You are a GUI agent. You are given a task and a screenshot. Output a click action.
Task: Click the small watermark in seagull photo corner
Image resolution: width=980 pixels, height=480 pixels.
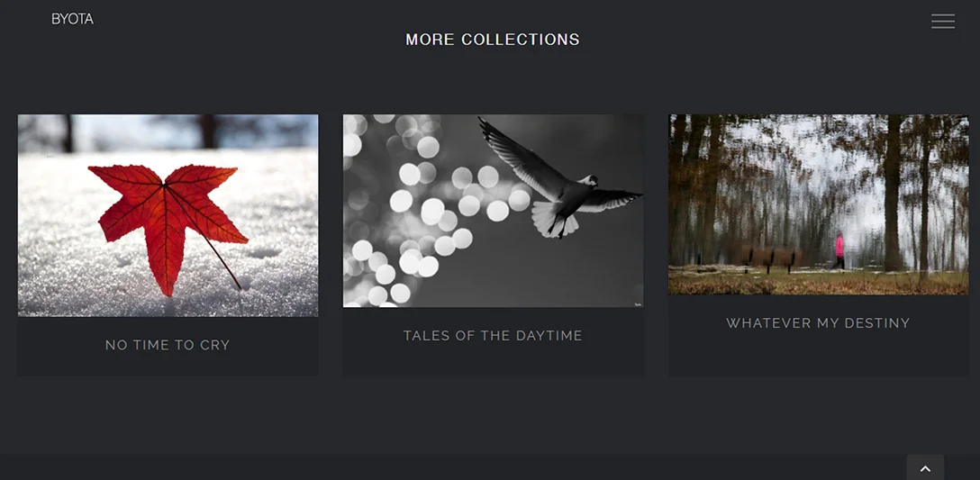638,304
